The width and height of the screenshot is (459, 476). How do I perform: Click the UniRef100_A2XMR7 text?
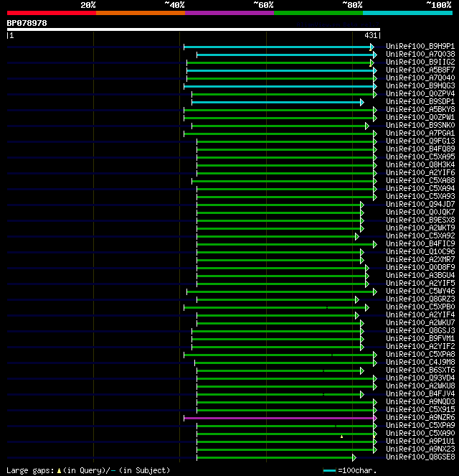(420, 259)
